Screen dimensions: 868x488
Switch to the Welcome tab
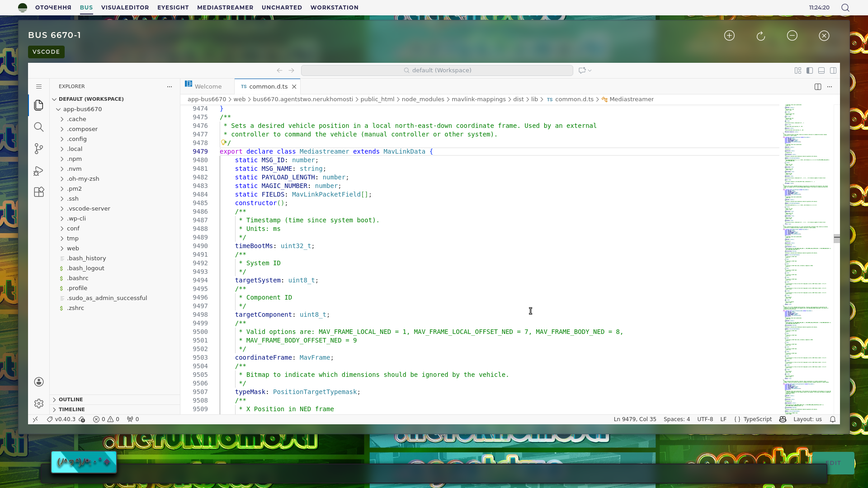point(208,87)
